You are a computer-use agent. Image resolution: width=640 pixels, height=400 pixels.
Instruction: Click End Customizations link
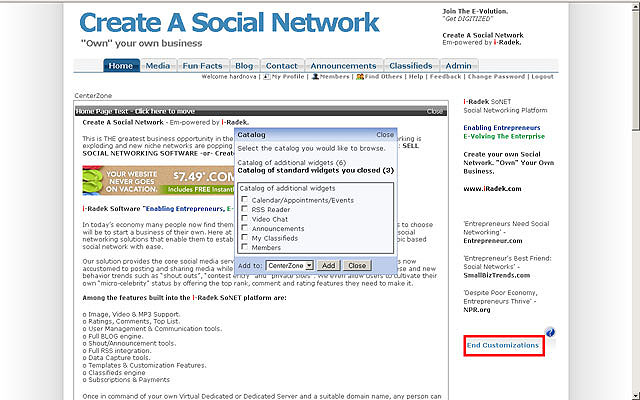tap(503, 345)
